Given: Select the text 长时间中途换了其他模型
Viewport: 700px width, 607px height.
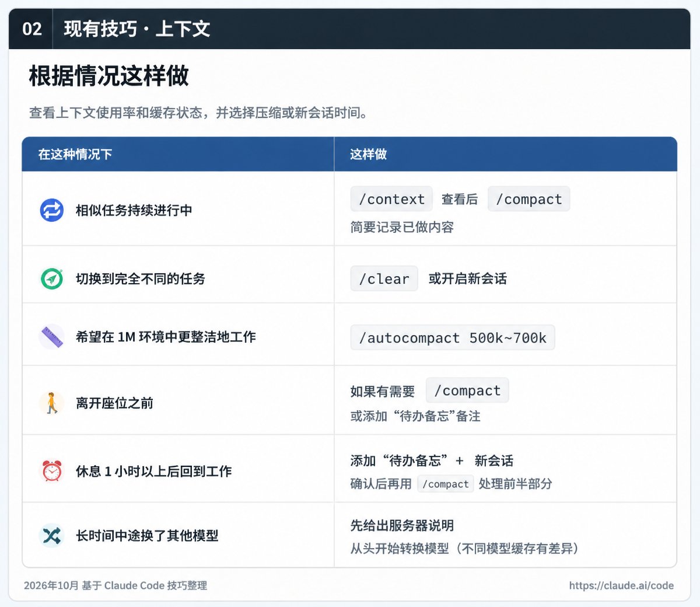Looking at the screenshot, I should point(147,535).
